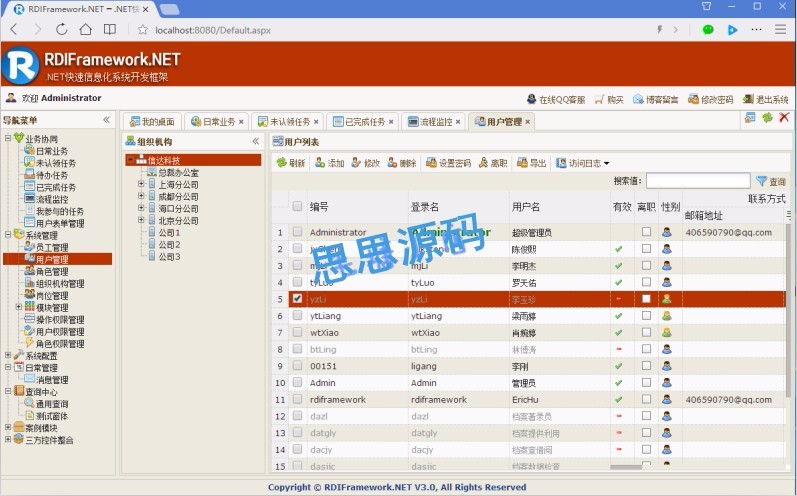Switch to the 我的桌面 tab

[x=152, y=122]
